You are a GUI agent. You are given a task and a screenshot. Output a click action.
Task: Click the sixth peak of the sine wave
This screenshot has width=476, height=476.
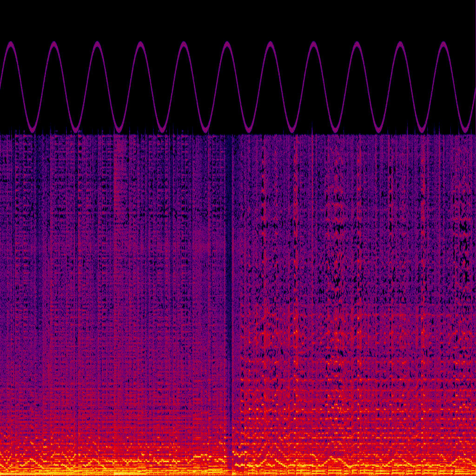(x=227, y=44)
